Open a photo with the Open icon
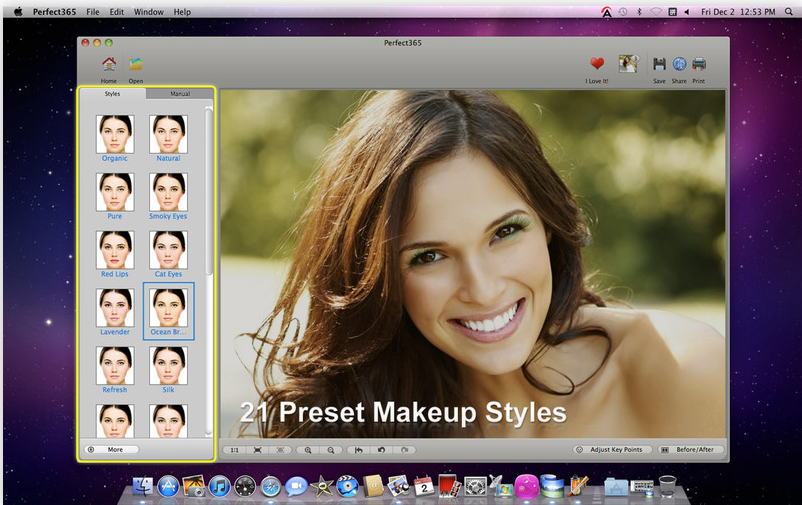Viewport: 802px width, 505px height. pos(136,64)
